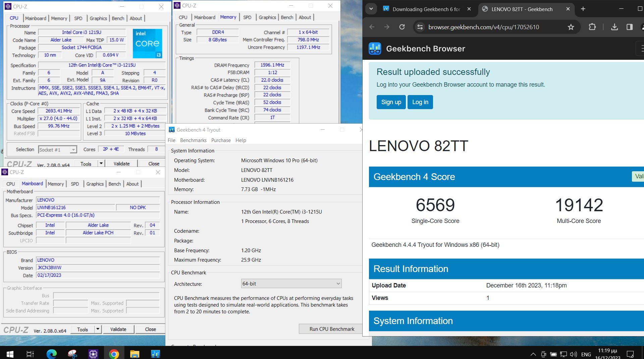Click the forward arrow in Chrome

(387, 27)
